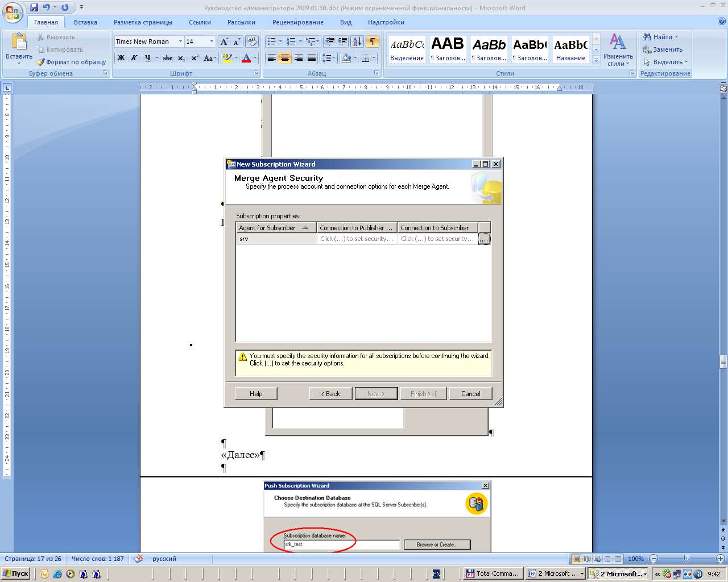Toggle paragraph marks ¶ display
Screen dimensions: 728x582
(x=373, y=41)
